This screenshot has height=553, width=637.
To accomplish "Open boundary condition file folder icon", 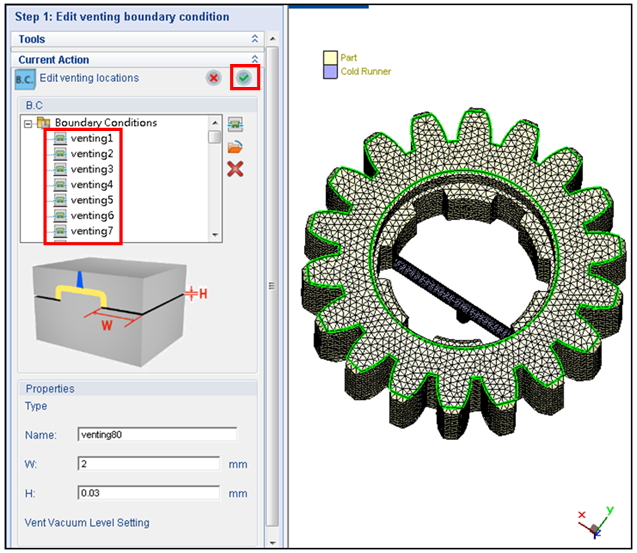I will [x=235, y=147].
